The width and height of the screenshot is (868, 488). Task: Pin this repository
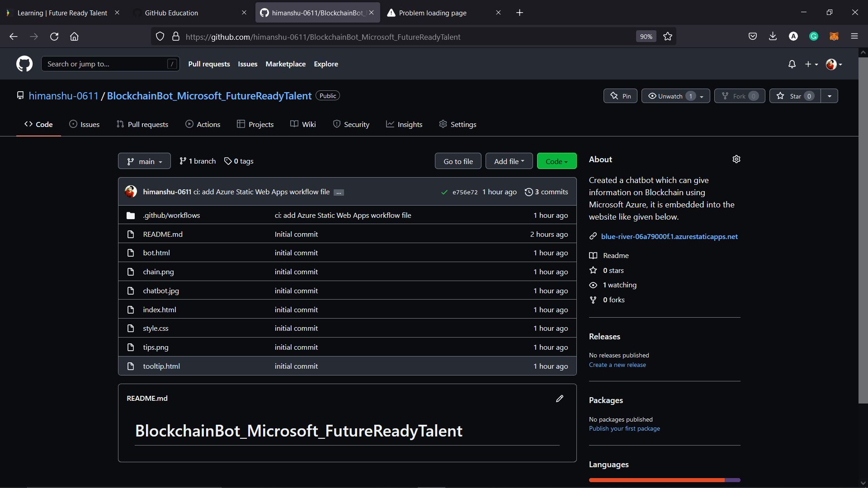620,96
